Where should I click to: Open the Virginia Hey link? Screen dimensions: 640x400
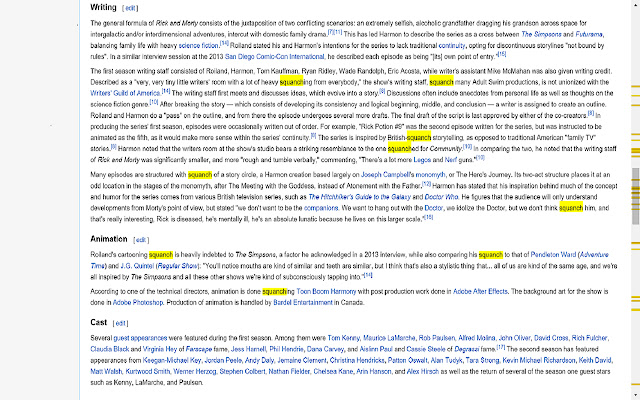point(160,349)
